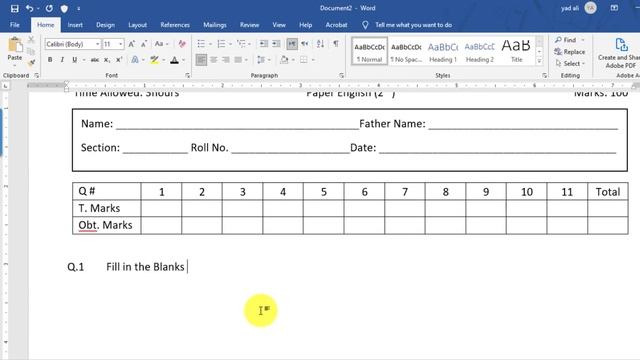The image size is (640, 360).
Task: Open the File tab
Action: tap(15, 25)
